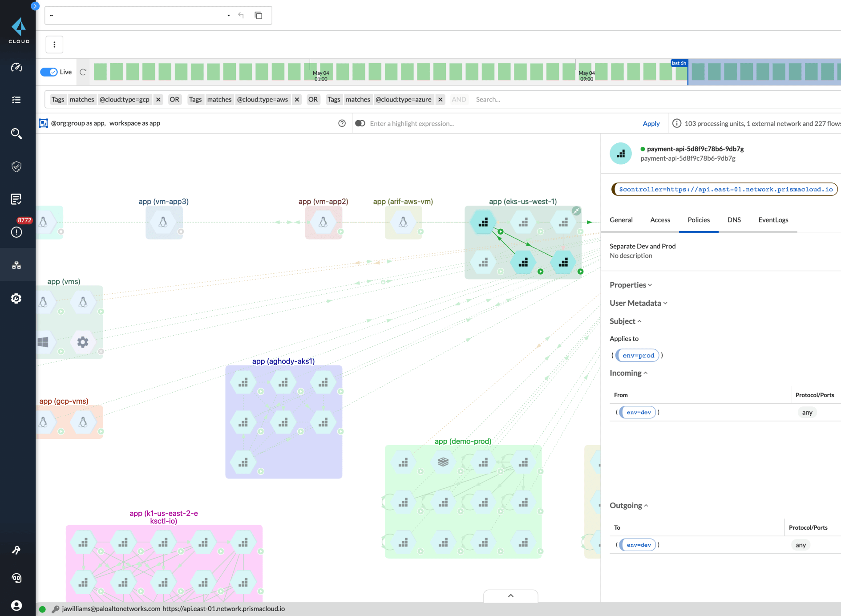This screenshot has width=841, height=616.
Task: Open the shield policies sidebar icon
Action: click(x=16, y=166)
